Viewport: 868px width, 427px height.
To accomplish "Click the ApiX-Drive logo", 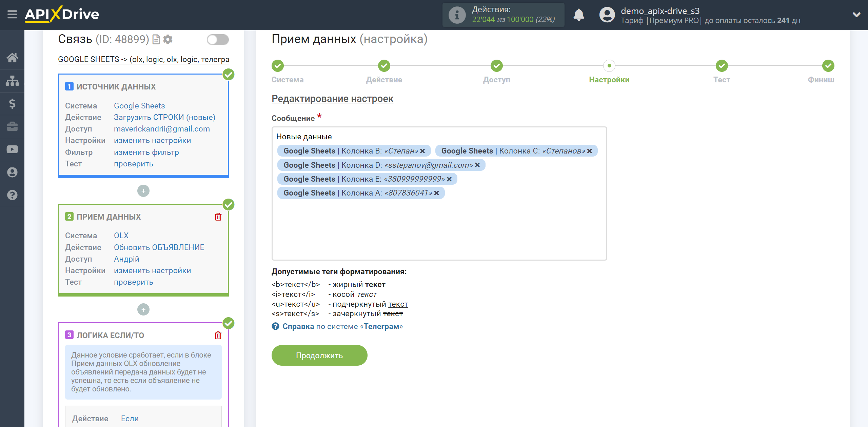I will [62, 14].
